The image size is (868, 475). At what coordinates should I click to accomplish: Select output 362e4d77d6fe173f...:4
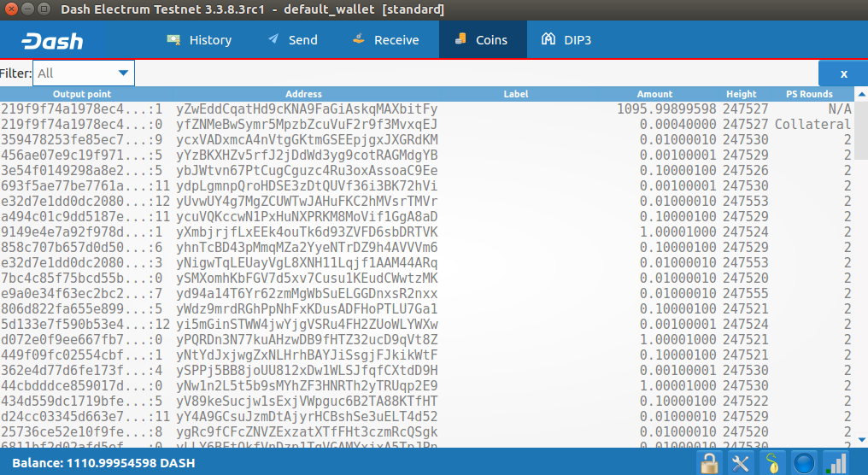coord(82,371)
